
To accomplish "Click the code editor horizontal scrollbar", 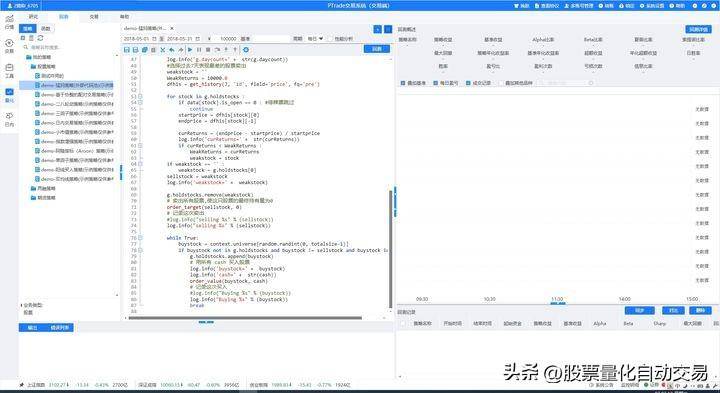I will tap(245, 318).
